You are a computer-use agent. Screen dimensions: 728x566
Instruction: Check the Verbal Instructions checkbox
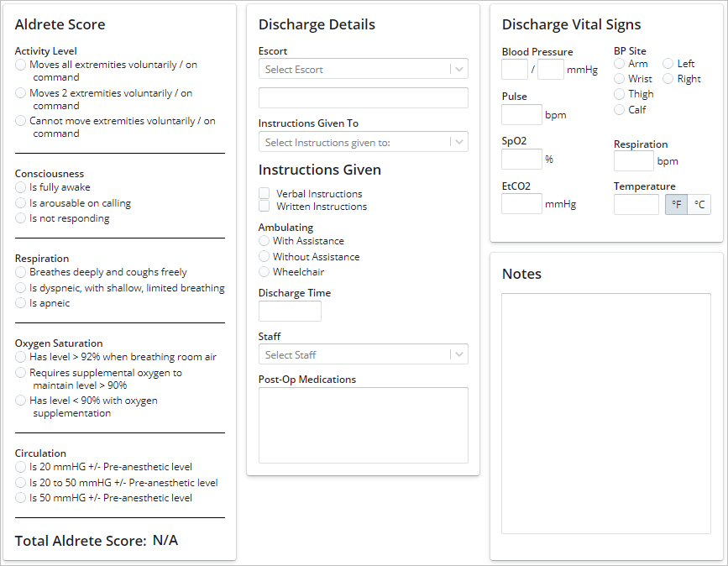pos(264,193)
